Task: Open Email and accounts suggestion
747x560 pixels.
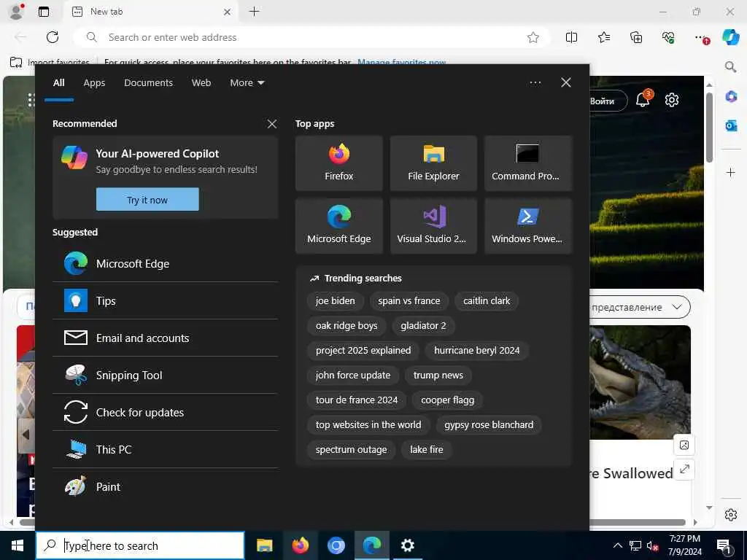Action: (166, 338)
